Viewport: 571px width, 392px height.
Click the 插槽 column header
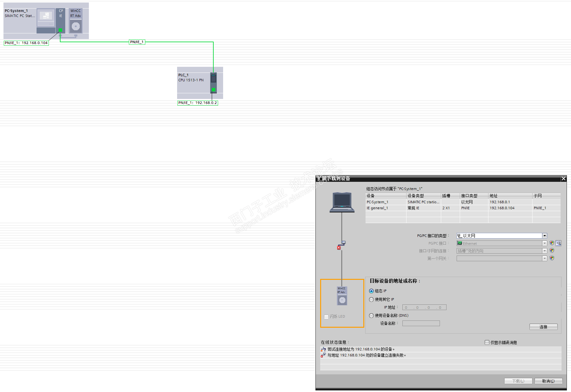pos(450,196)
